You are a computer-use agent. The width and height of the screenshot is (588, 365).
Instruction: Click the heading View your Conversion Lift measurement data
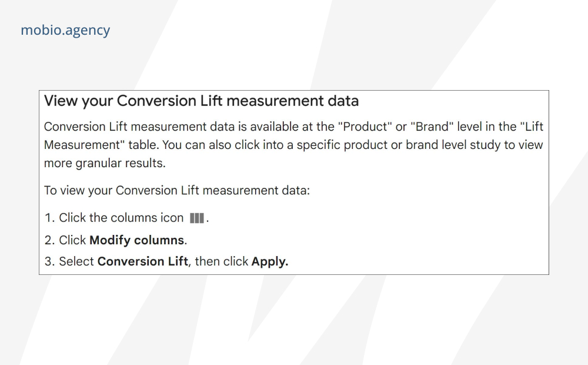click(201, 101)
